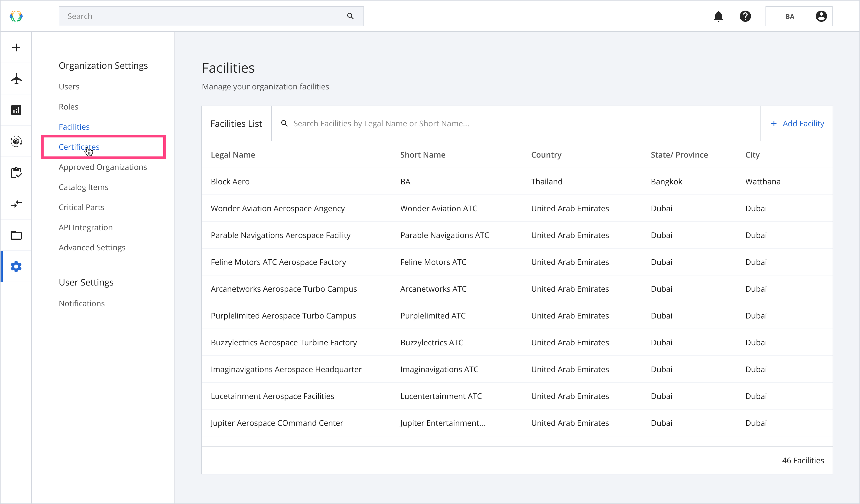Open the help question mark icon
Viewport: 860px width, 504px height.
(x=745, y=16)
